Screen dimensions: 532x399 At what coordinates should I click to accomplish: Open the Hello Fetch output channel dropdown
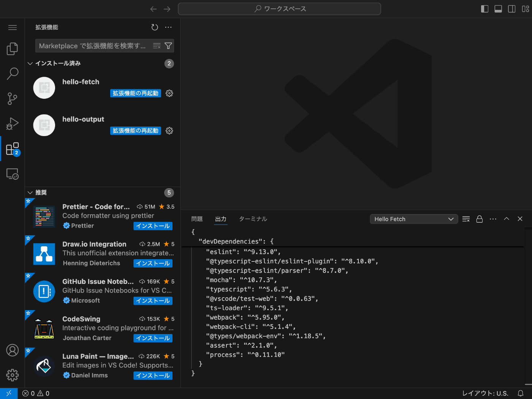point(413,219)
